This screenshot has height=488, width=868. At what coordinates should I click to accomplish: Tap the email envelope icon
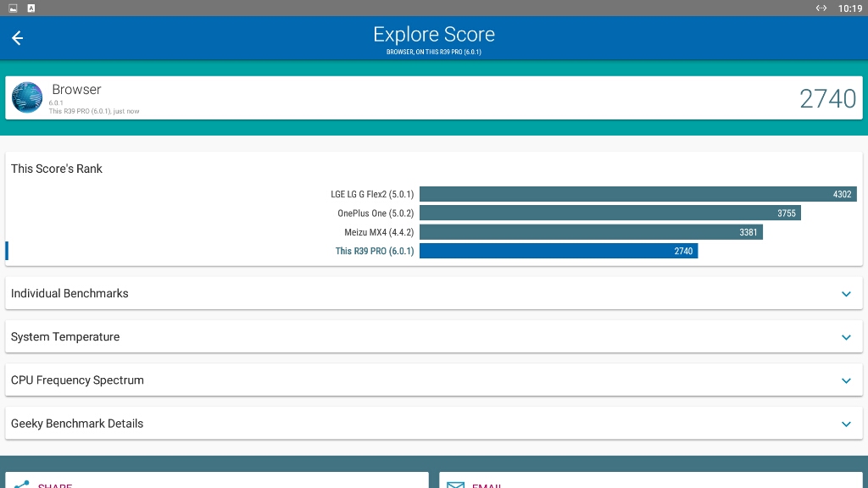455,485
